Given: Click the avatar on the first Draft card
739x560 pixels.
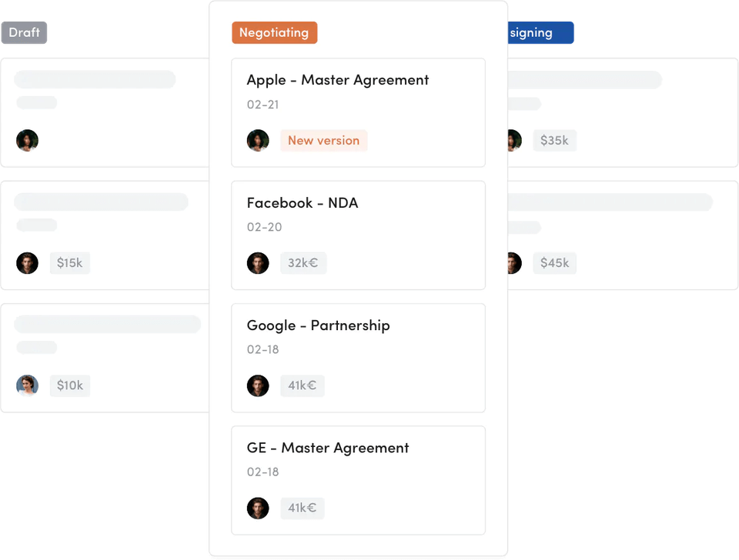Looking at the screenshot, I should 27,140.
